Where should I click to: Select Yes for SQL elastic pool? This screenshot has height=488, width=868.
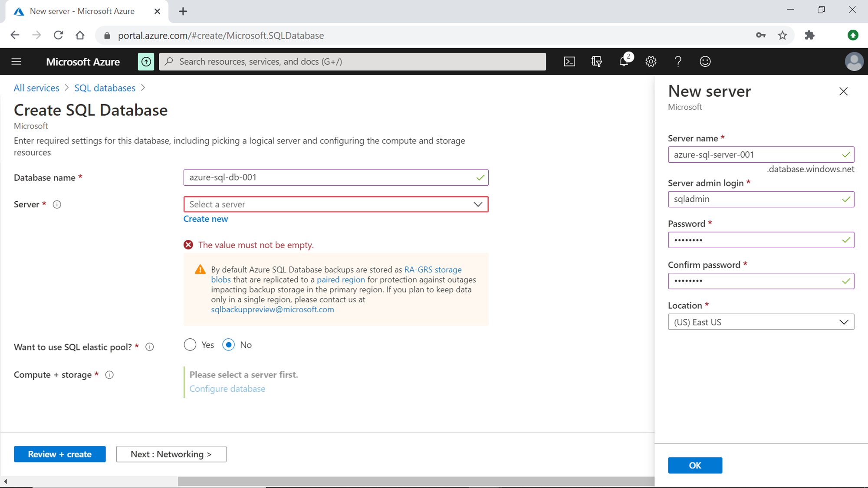click(190, 345)
